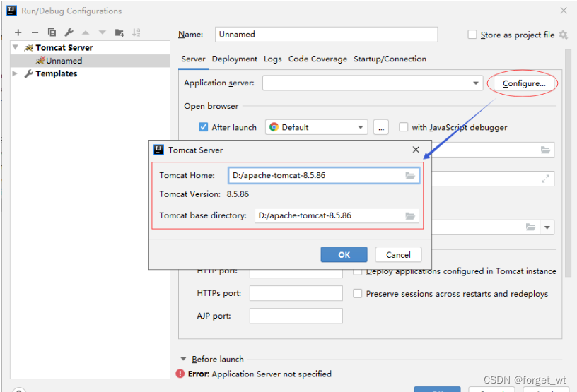Screen dimensions: 577x392
Task: Click the HTTPs port field
Action: (296, 293)
